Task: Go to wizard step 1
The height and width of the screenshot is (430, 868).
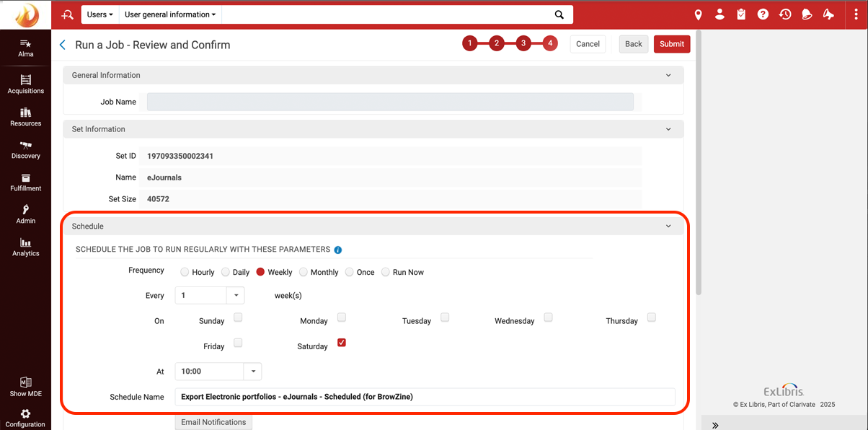Action: coord(469,44)
